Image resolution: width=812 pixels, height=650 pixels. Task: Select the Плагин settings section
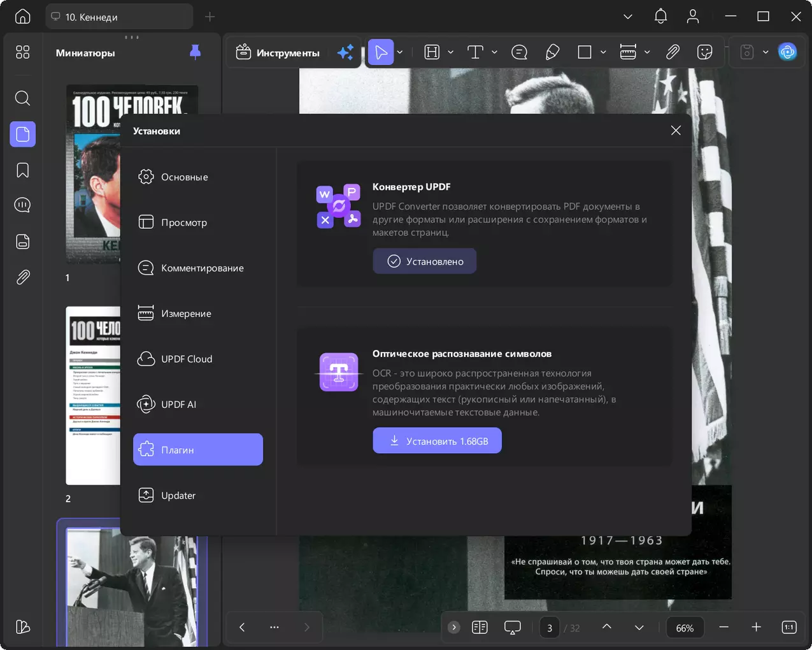point(198,449)
